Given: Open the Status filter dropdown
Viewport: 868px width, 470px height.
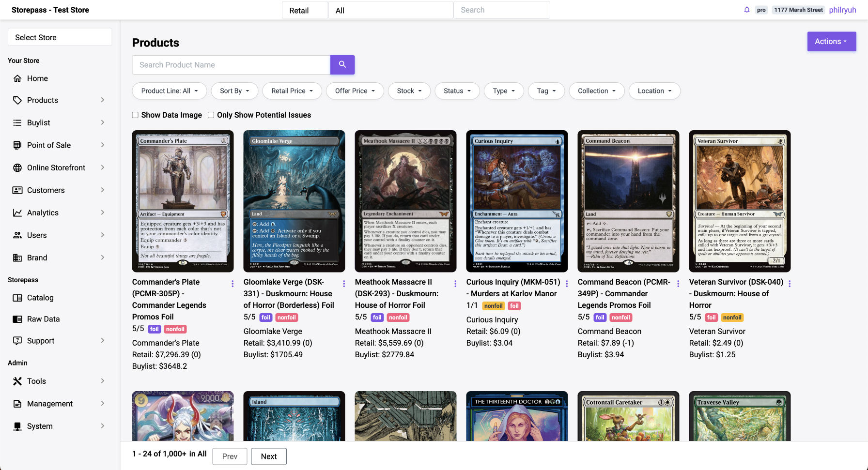Looking at the screenshot, I should (457, 91).
